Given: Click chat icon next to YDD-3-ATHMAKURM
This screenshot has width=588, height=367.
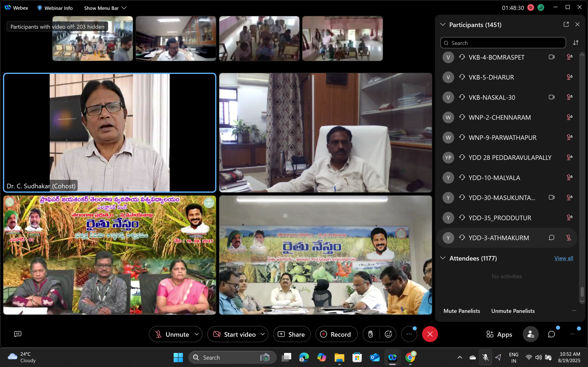Looking at the screenshot, I should (551, 237).
